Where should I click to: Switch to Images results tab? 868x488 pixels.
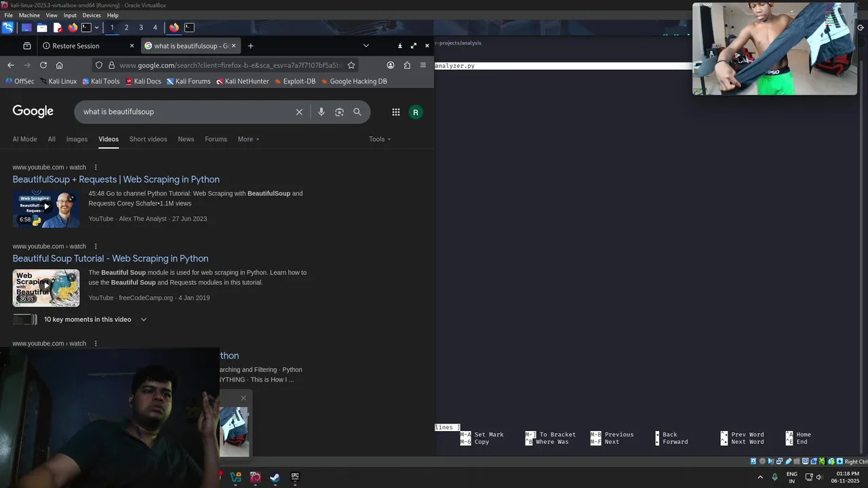77,139
